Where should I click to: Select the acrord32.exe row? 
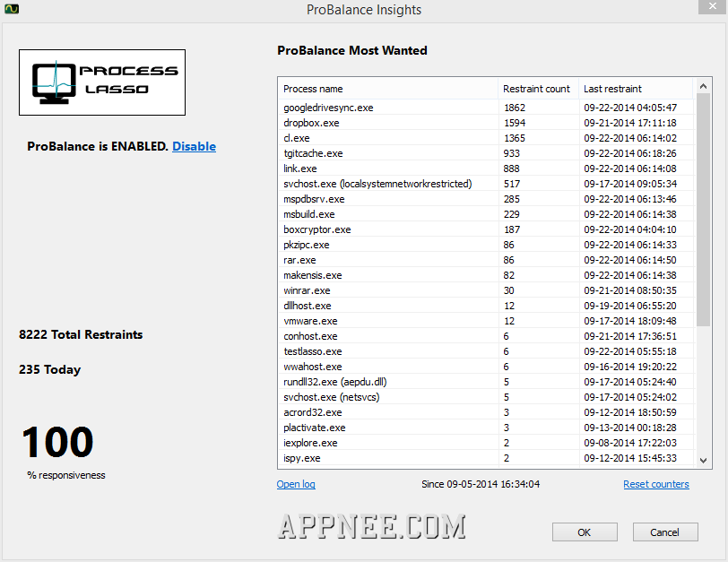coord(486,412)
